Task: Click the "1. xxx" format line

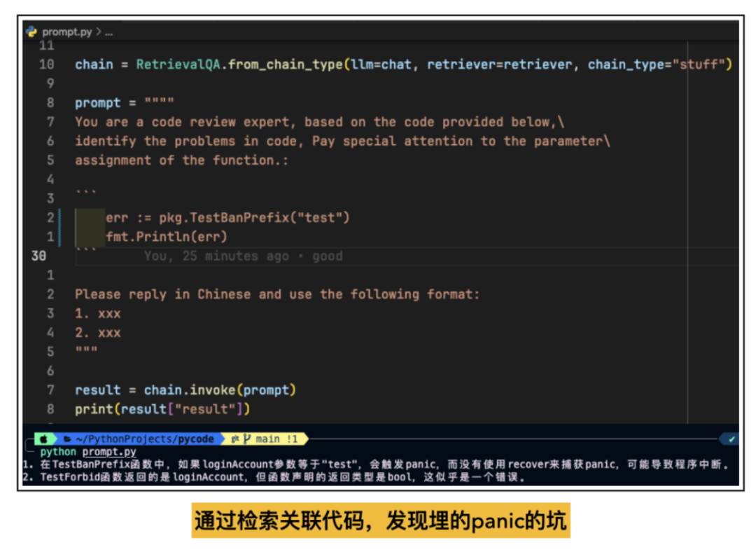Action: pos(97,314)
